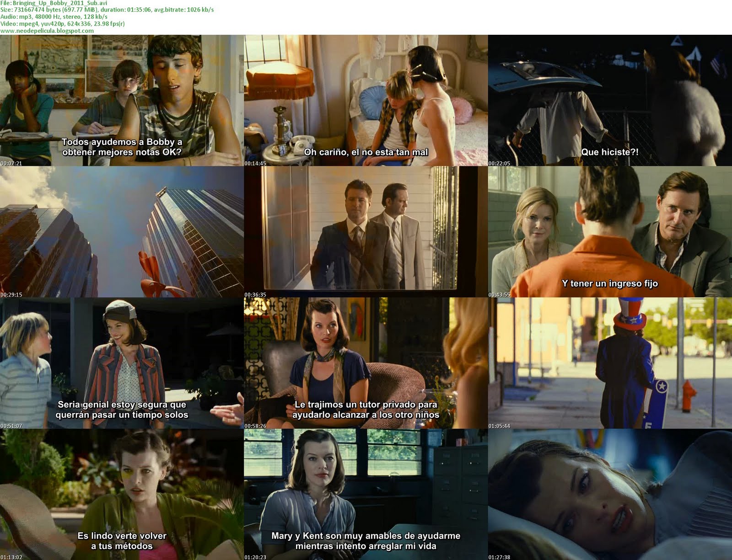732x560 pixels.
Task: Click subtitle 'a tus métodos'
Action: (x=122, y=546)
